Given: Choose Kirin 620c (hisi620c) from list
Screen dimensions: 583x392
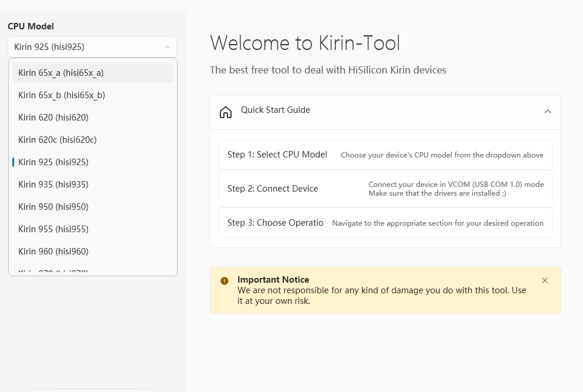Looking at the screenshot, I should pyautogui.click(x=93, y=140).
